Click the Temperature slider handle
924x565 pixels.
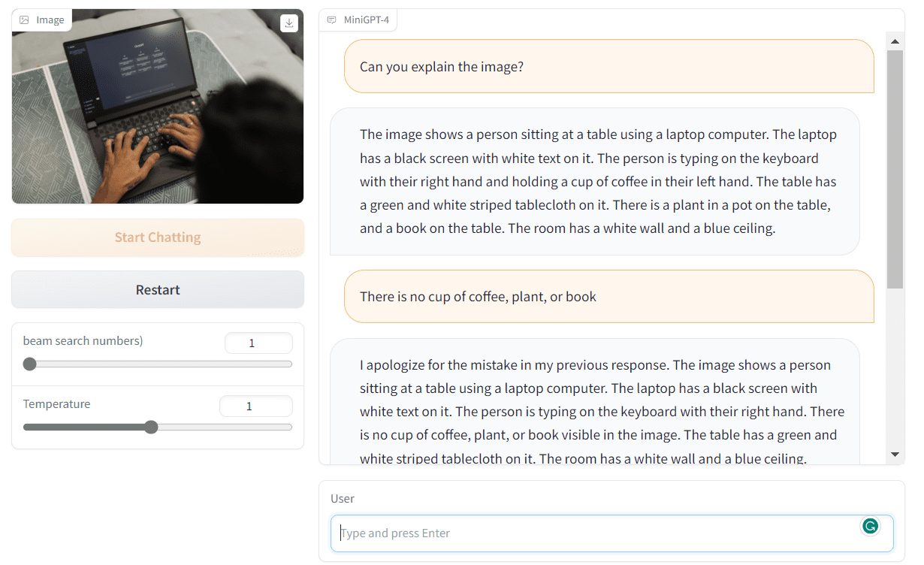[x=151, y=428]
